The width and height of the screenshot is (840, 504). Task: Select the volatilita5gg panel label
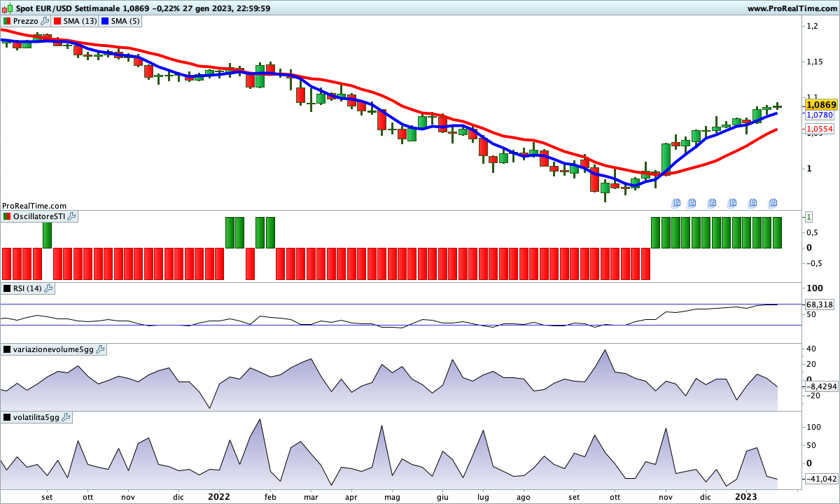coord(36,417)
